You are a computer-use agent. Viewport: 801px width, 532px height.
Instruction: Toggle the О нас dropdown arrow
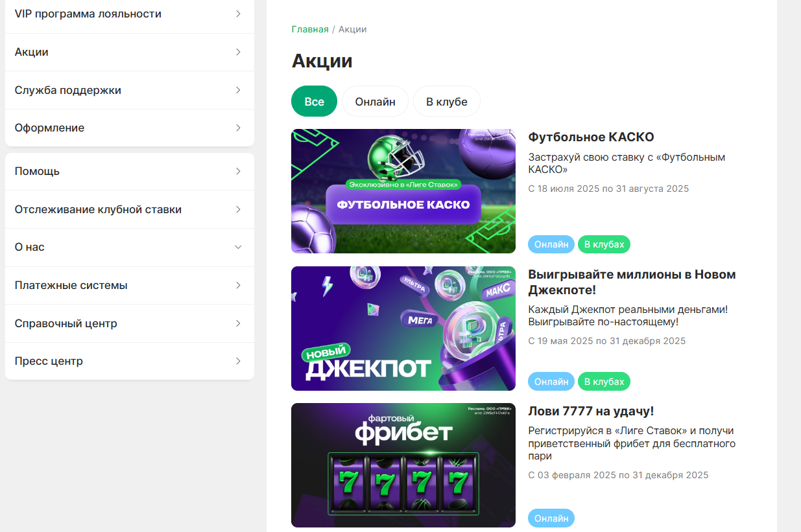[238, 247]
